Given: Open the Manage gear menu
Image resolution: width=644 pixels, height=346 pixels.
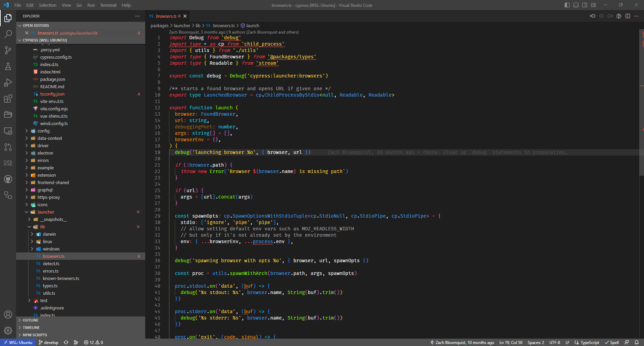Looking at the screenshot, I should pos(8,331).
